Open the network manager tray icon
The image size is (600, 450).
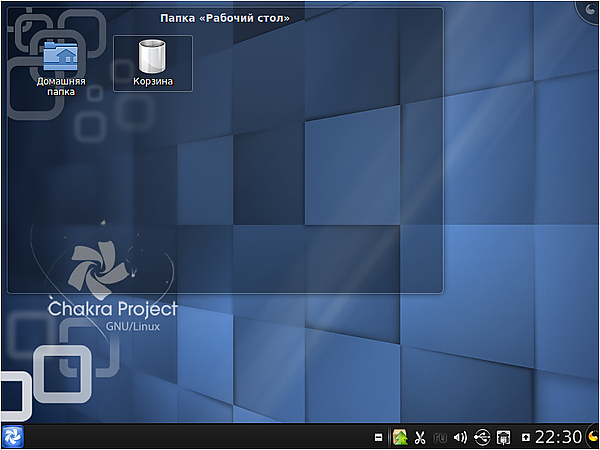click(x=504, y=437)
